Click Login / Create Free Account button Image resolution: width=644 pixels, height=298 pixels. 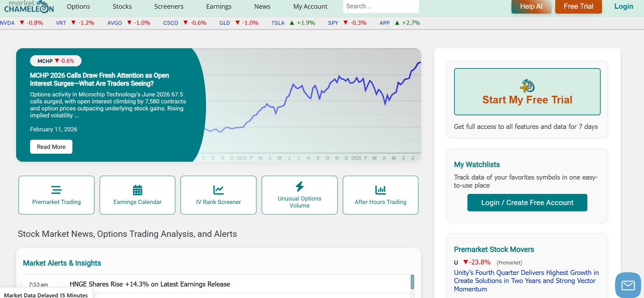click(527, 203)
